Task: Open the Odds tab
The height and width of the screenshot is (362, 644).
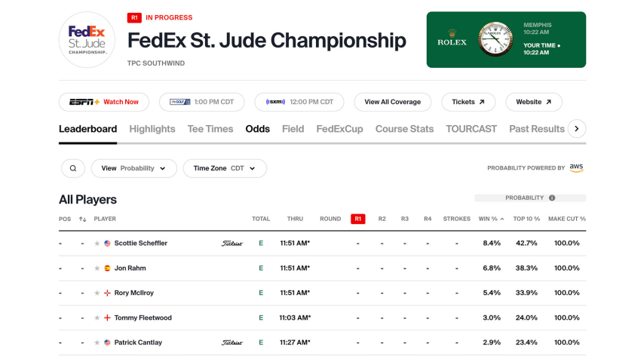Action: pyautogui.click(x=257, y=129)
